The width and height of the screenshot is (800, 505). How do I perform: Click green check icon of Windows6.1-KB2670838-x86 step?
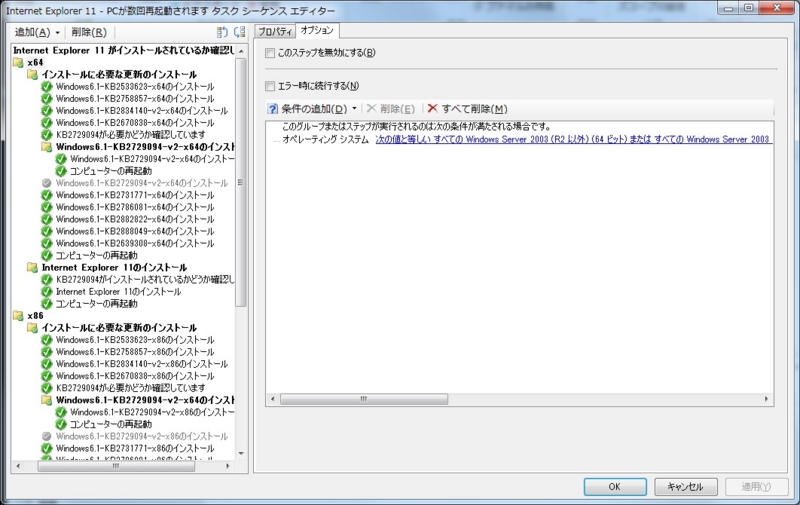pyautogui.click(x=47, y=376)
